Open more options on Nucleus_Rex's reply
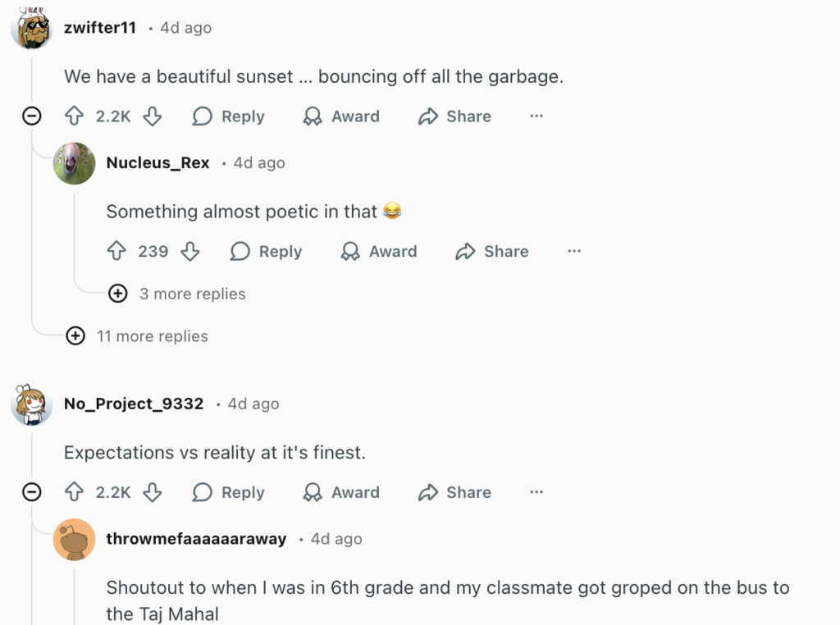Screen dimensions: 840x625 (574, 252)
